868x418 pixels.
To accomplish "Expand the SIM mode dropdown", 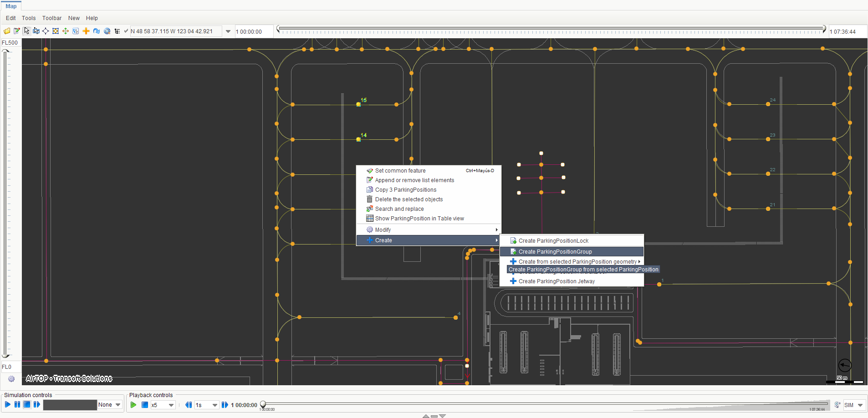I will (860, 405).
